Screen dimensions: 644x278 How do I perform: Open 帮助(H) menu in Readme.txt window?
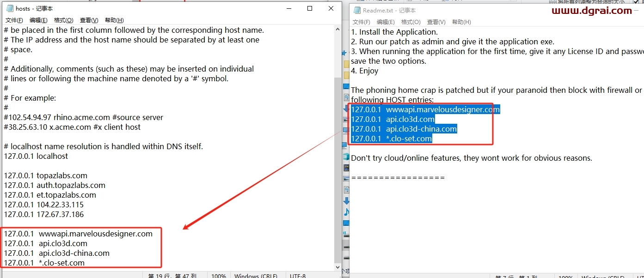coord(461,22)
